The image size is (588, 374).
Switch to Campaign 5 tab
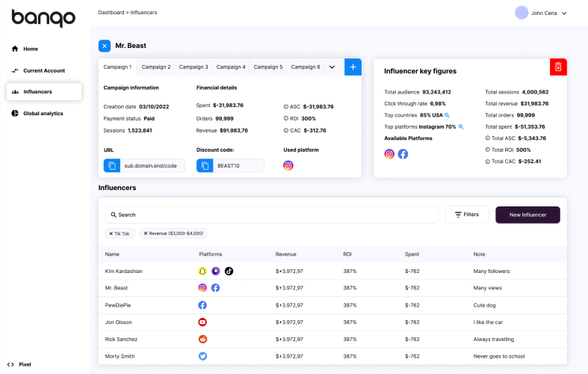(x=268, y=67)
